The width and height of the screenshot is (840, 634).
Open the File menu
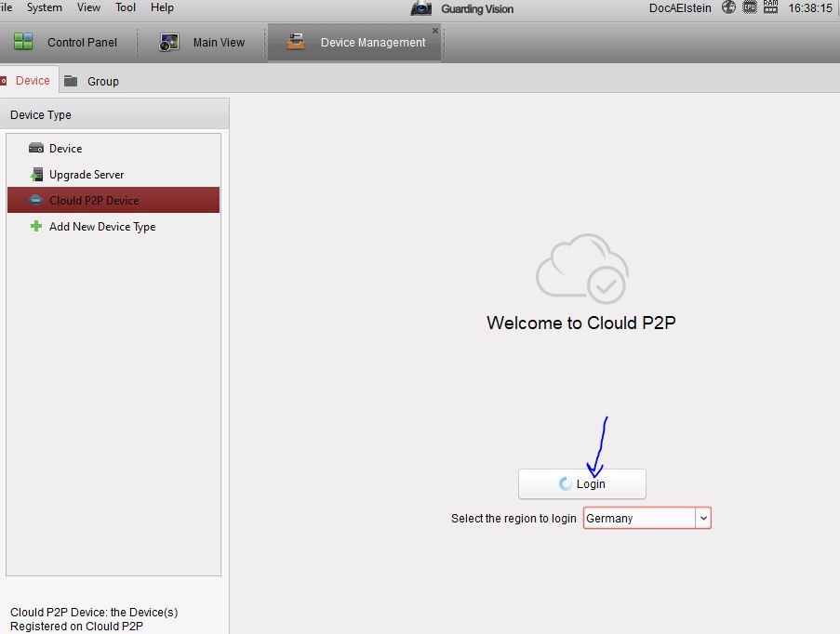click(6, 7)
